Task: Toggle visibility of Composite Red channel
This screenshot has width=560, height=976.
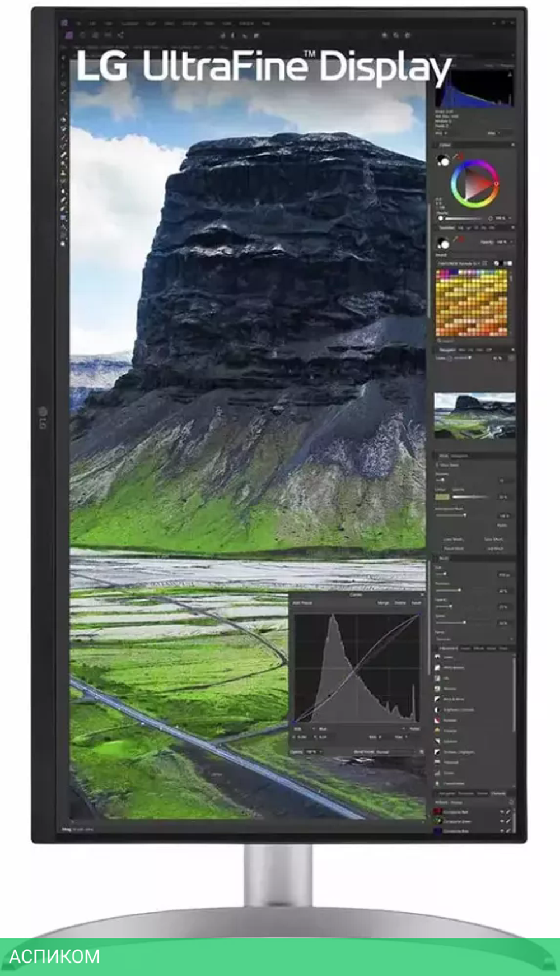Action: [x=502, y=812]
